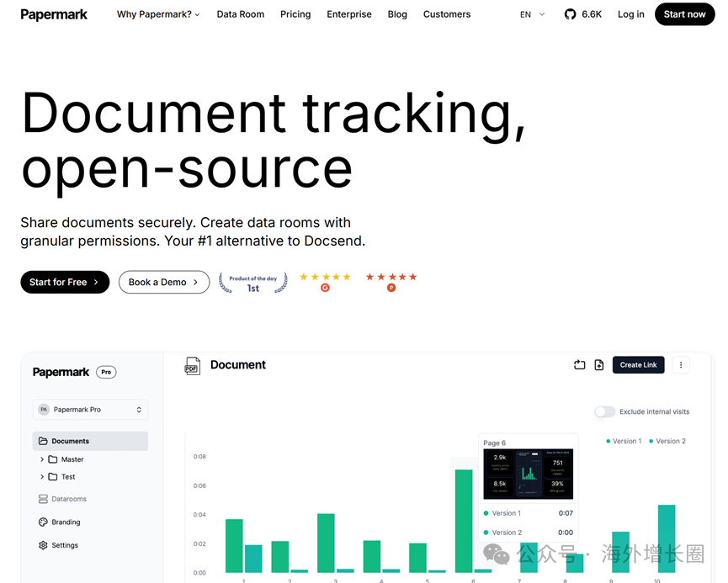Expand the Master folder chevron

pyautogui.click(x=42, y=459)
